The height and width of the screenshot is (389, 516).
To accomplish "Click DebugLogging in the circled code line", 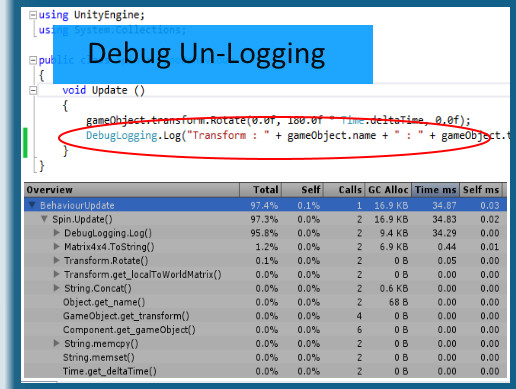I will [122, 135].
